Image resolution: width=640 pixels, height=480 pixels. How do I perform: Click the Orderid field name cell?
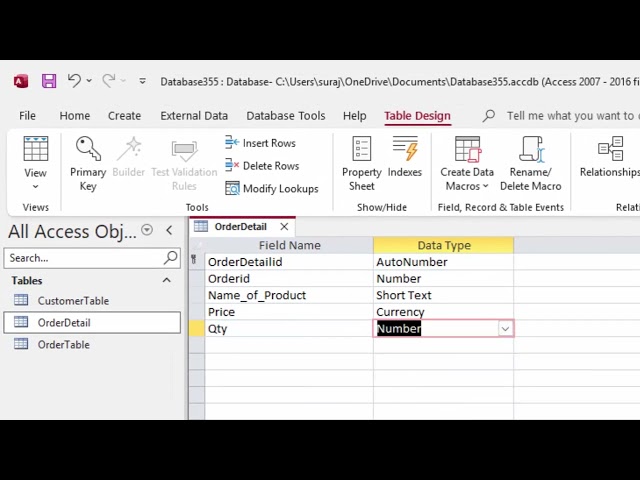289,278
